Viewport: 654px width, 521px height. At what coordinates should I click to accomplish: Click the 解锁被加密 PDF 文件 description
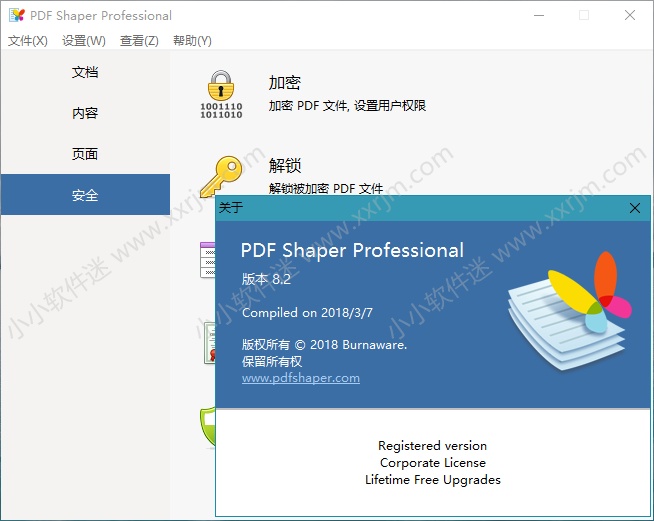[326, 188]
